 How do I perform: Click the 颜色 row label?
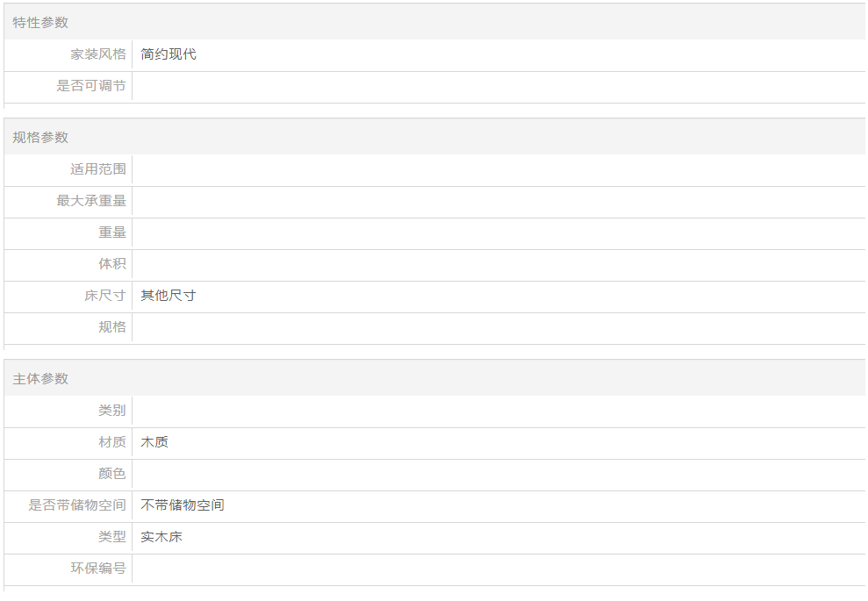tap(112, 474)
